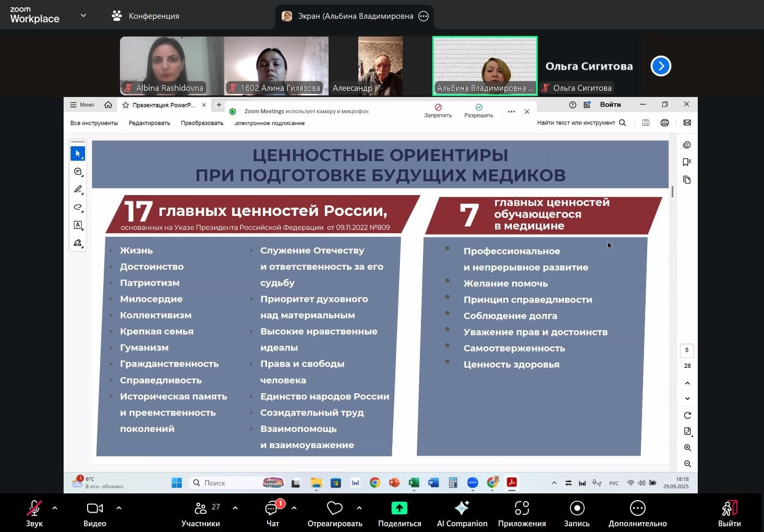The width and height of the screenshot is (764, 532).
Task: Launch AI Companion
Action: coord(462,513)
